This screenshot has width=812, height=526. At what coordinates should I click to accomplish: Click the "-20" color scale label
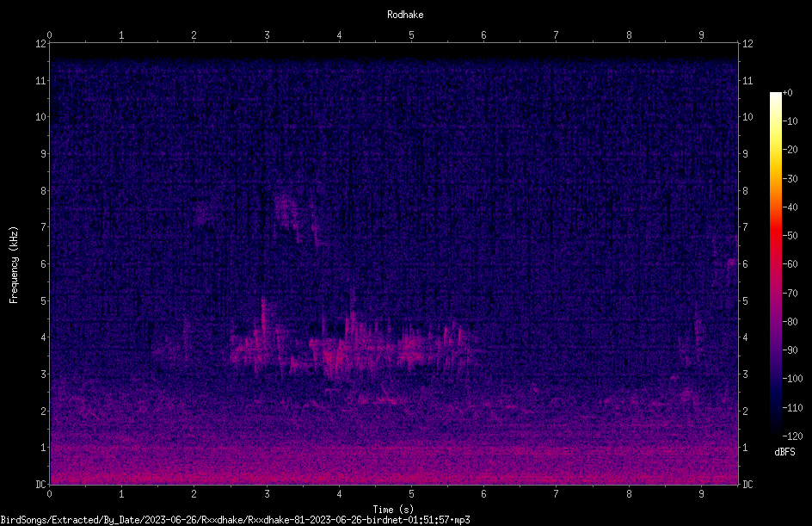[790, 150]
